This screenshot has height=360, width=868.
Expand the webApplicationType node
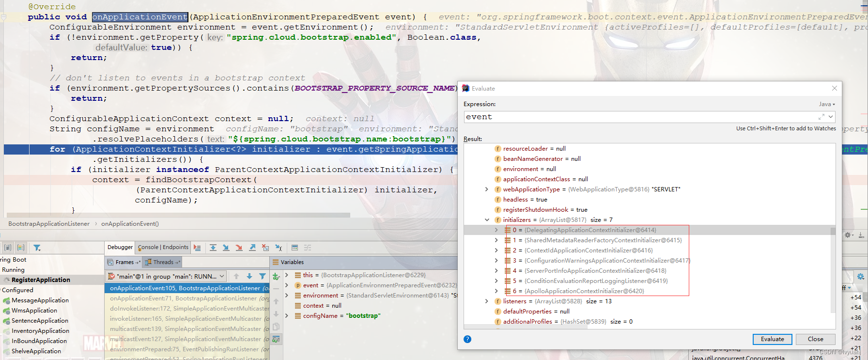point(487,189)
